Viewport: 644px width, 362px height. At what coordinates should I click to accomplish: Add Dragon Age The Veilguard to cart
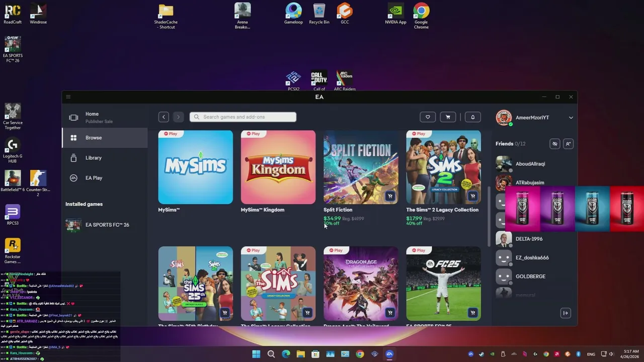click(x=390, y=313)
